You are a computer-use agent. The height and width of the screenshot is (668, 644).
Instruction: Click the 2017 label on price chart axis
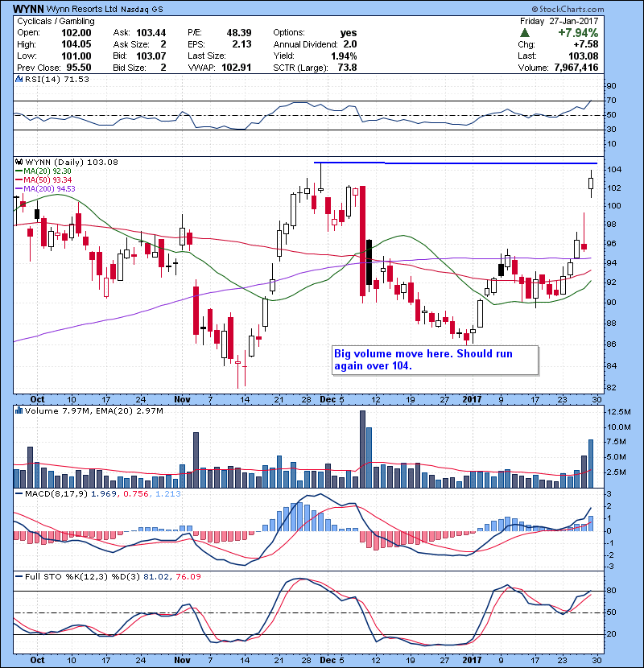472,400
